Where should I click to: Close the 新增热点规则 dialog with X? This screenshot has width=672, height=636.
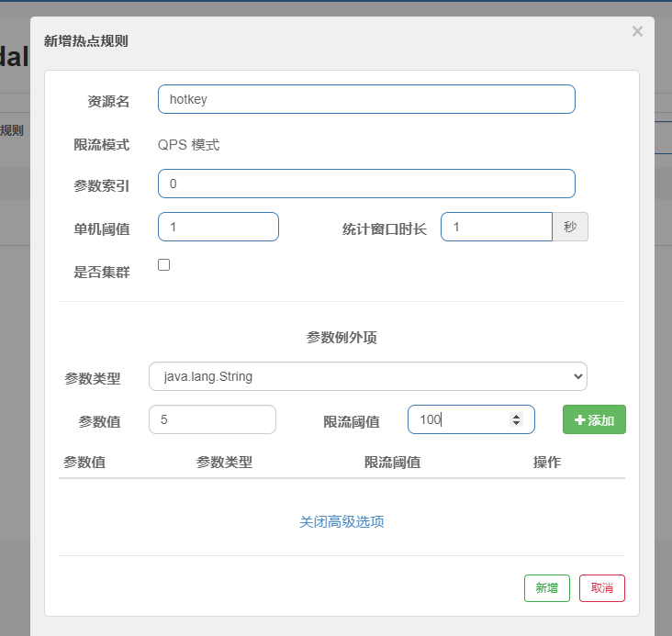637,32
